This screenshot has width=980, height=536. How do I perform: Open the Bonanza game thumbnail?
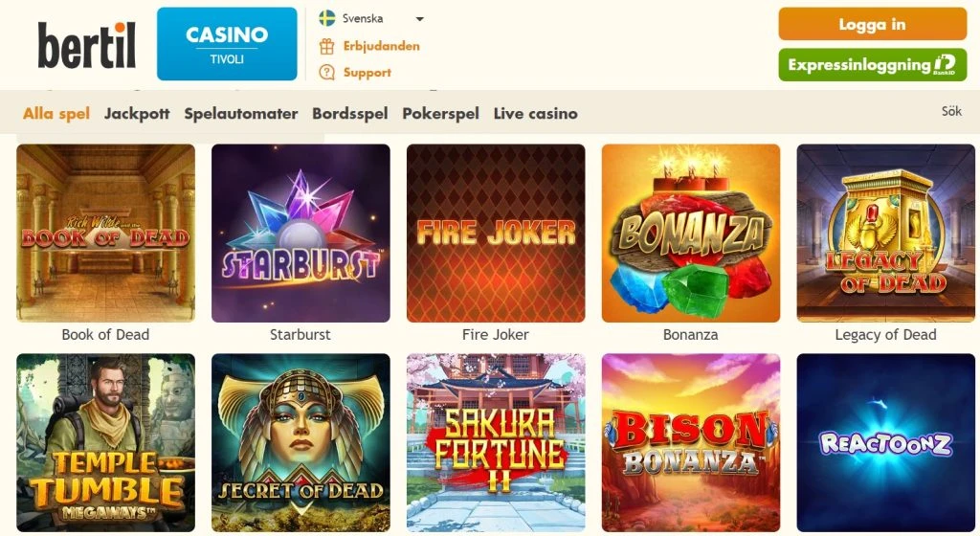tap(691, 233)
